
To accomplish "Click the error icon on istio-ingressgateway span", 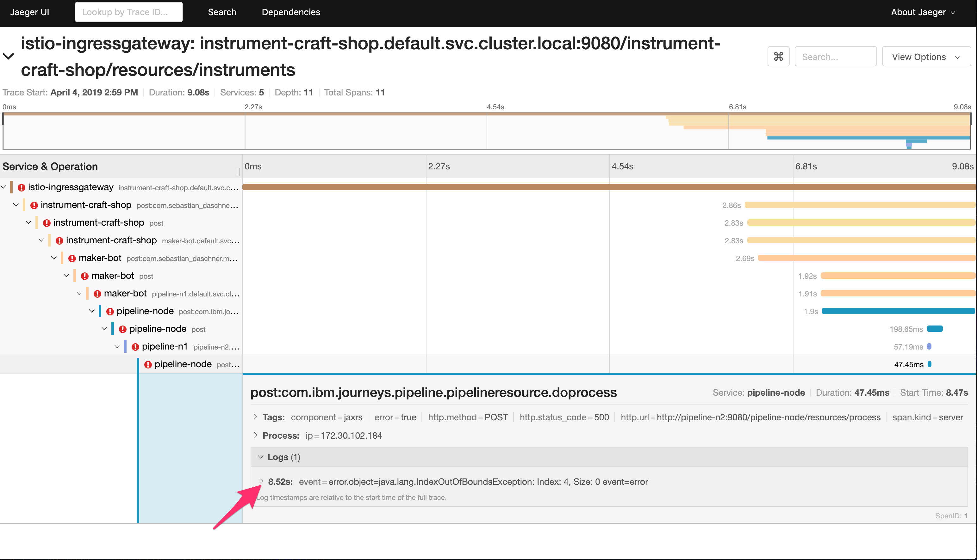I will pyautogui.click(x=22, y=188).
